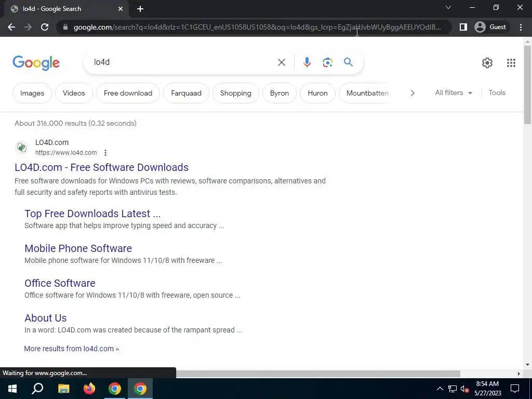This screenshot has width=532, height=399.
Task: Filter results by Videos
Action: [x=74, y=93]
